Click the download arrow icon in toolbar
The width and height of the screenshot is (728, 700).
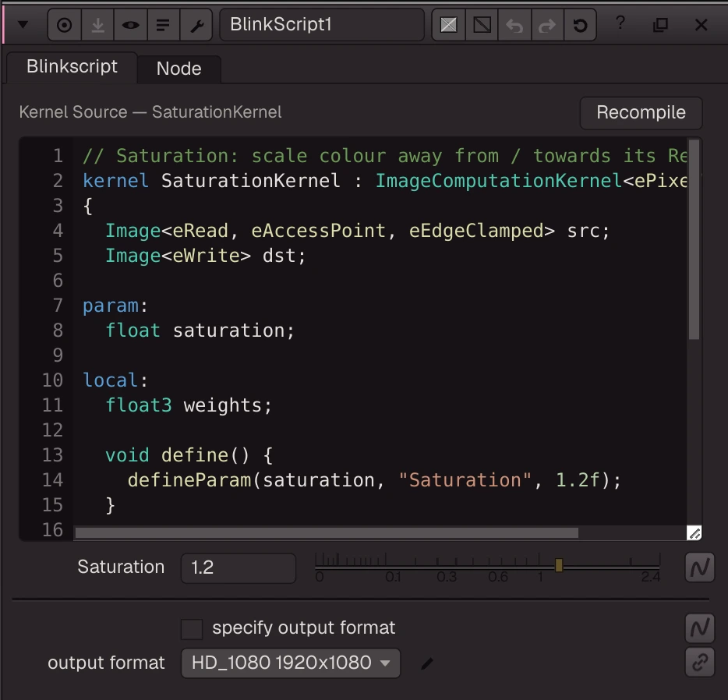(x=97, y=25)
